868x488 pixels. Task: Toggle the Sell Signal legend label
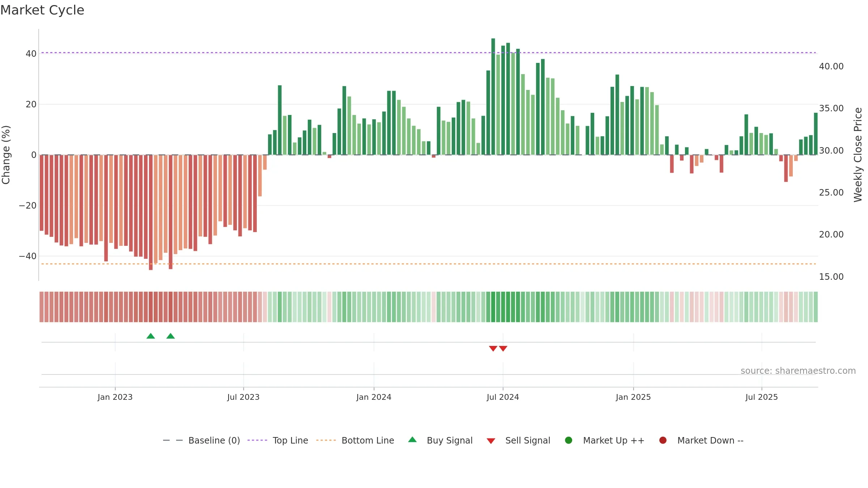[528, 440]
